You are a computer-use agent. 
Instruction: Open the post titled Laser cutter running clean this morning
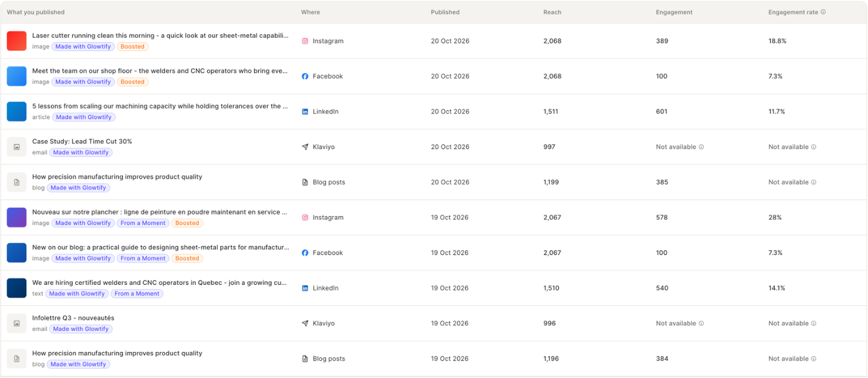[x=160, y=35]
